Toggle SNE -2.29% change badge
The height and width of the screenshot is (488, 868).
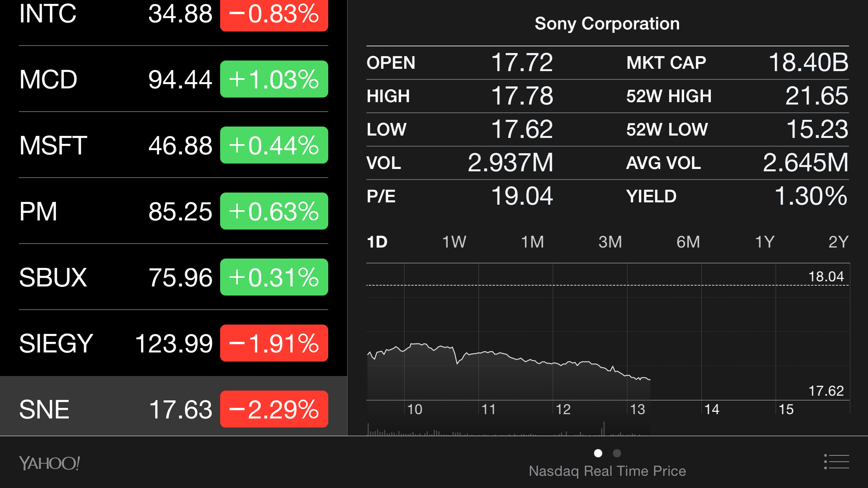(x=274, y=409)
